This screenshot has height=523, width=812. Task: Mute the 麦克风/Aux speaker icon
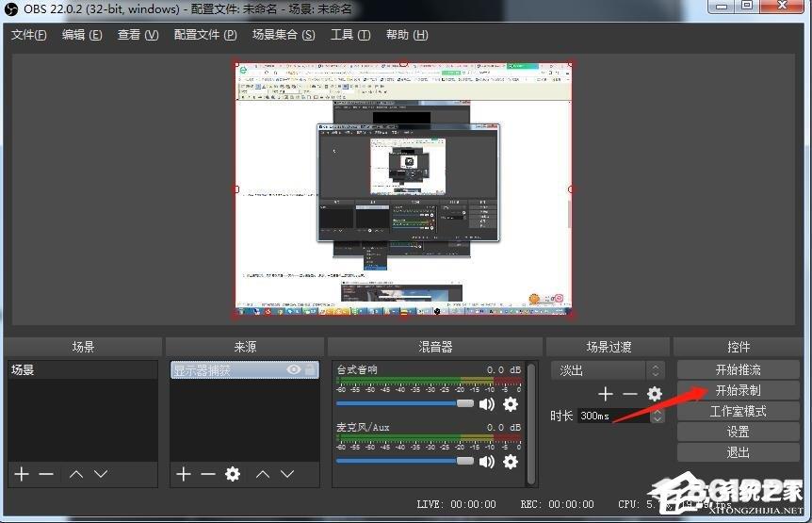487,462
